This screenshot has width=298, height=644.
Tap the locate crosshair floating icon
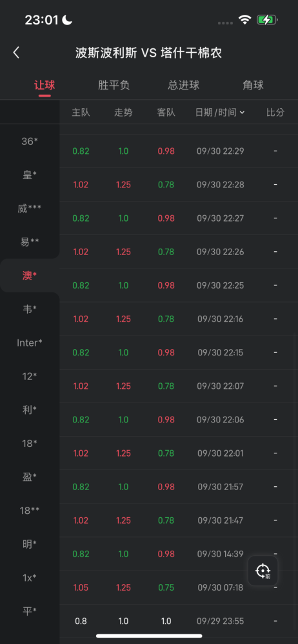pyautogui.click(x=263, y=571)
